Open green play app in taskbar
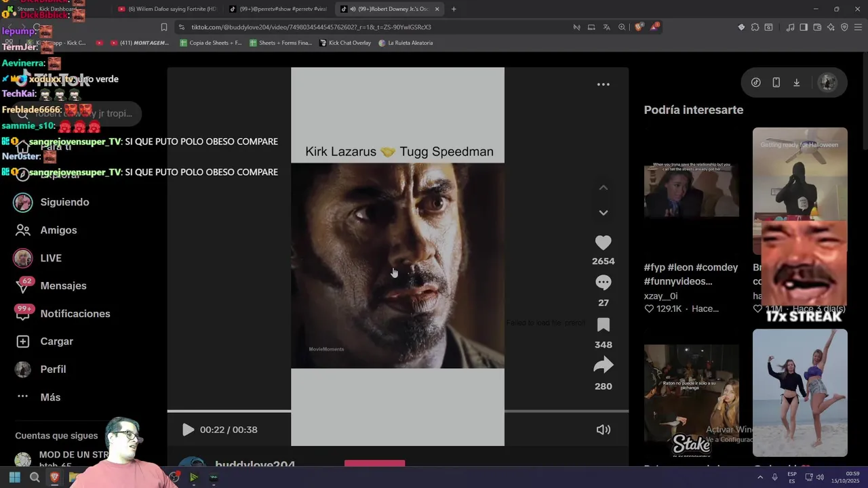The width and height of the screenshot is (868, 488). [194, 477]
